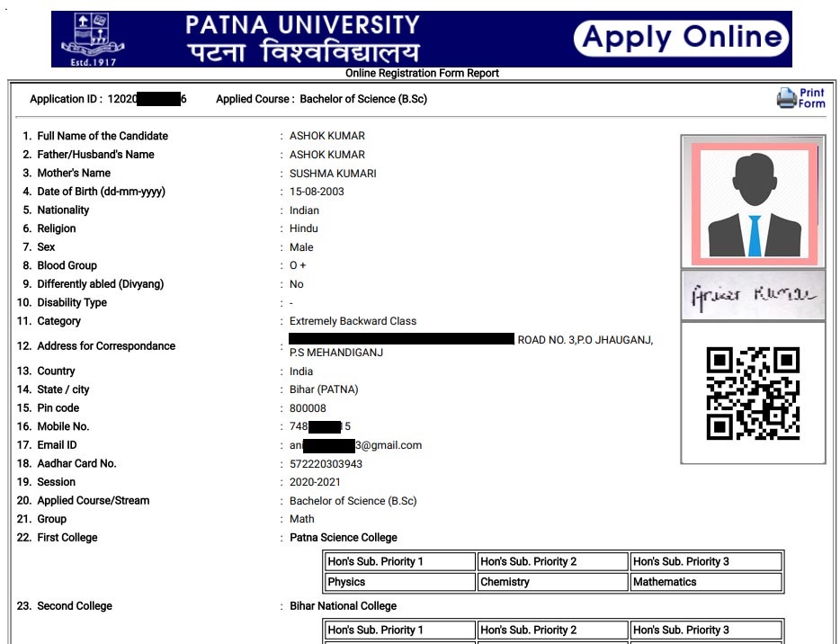Image resolution: width=840 pixels, height=644 pixels.
Task: Select the 'Bihar (PATNA)' value
Action: click(x=324, y=389)
